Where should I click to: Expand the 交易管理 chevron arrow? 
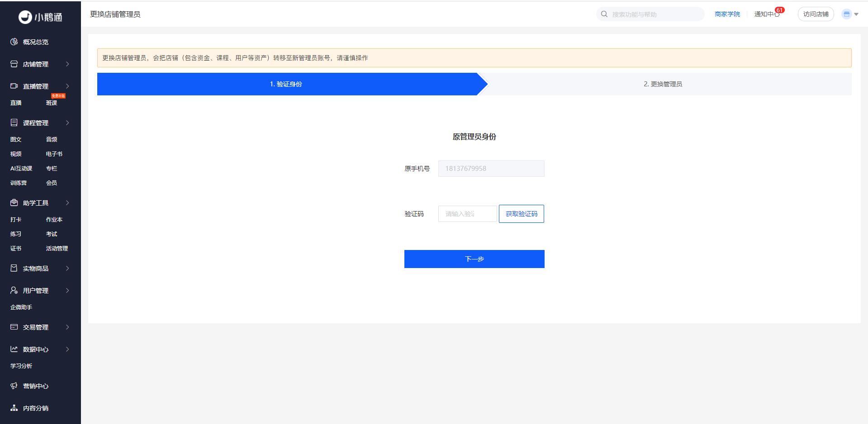pyautogui.click(x=67, y=327)
